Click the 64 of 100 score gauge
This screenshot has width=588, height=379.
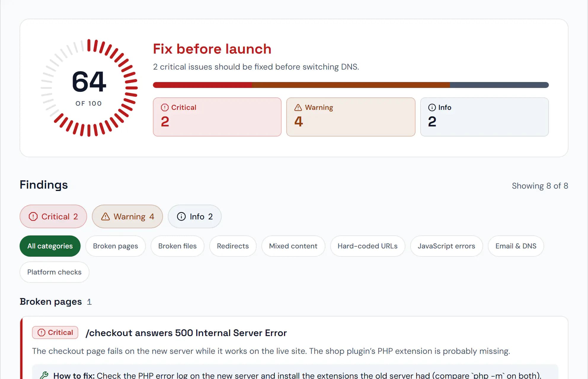(x=89, y=88)
